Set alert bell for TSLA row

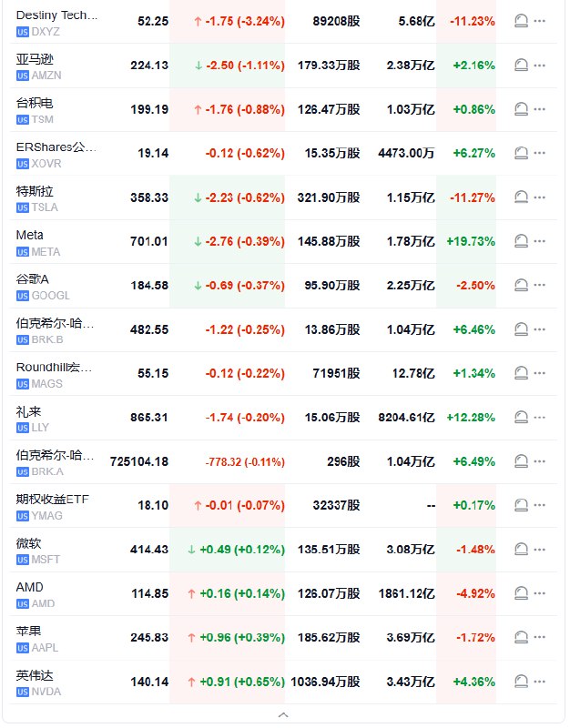pyautogui.click(x=521, y=197)
